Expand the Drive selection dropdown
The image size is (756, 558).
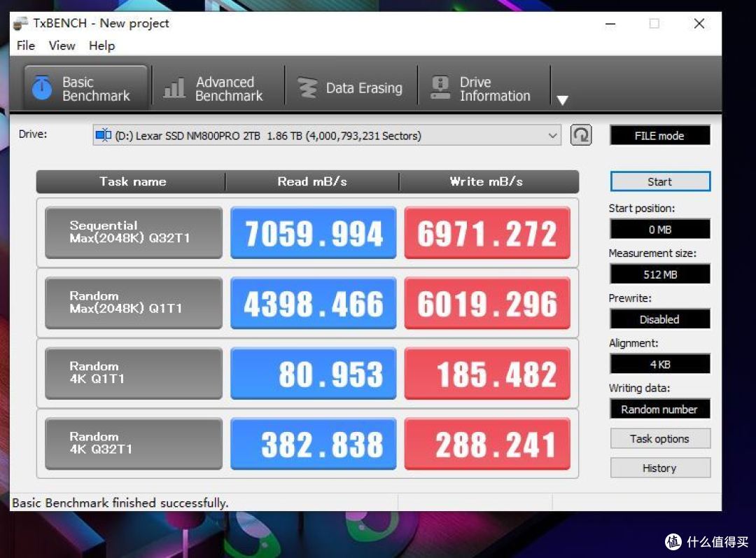point(552,136)
